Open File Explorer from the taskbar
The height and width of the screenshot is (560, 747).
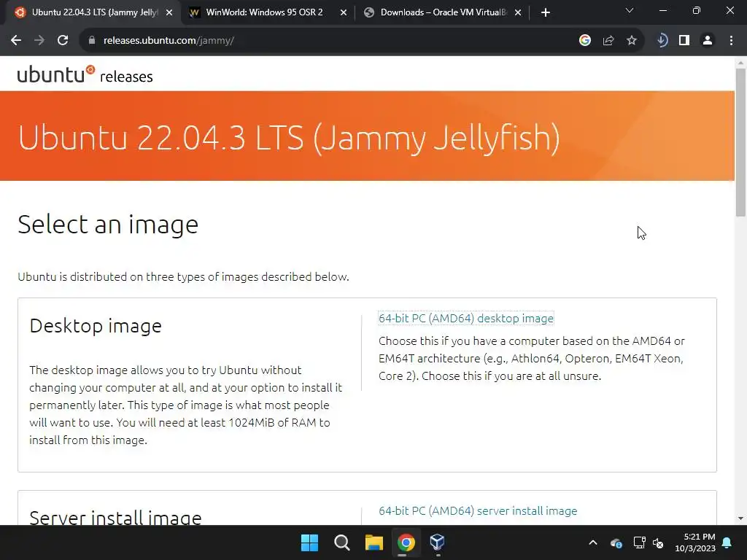coord(374,542)
